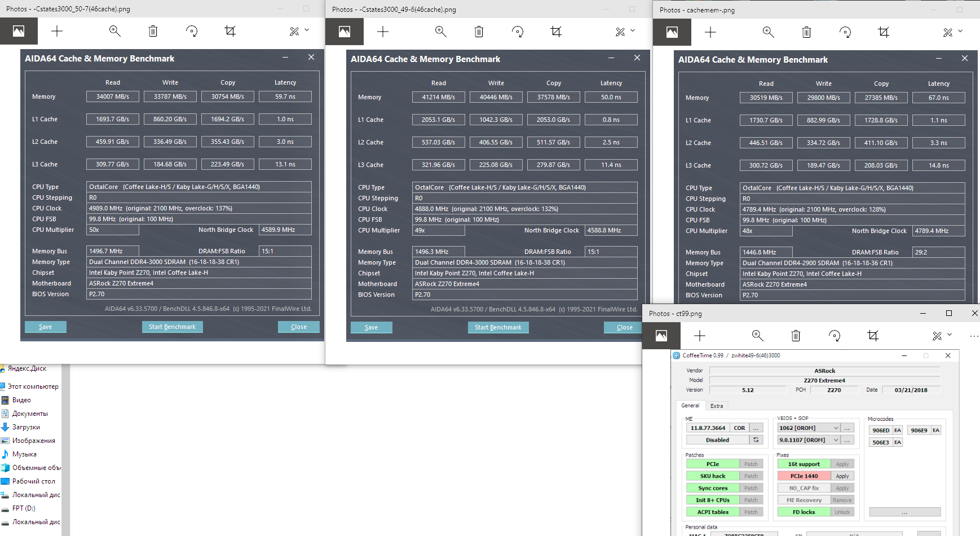Open all photos view in 49-6 Photos window
This screenshot has height=536, width=980.
pos(345,32)
